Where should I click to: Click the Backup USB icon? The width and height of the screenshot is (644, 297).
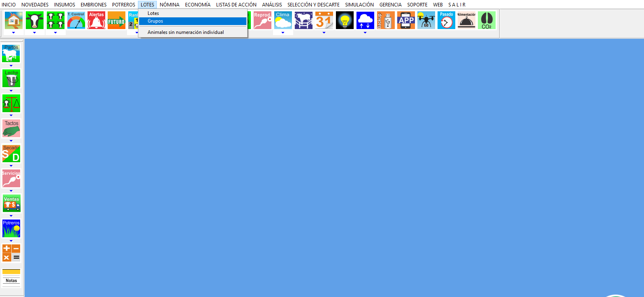click(x=386, y=20)
